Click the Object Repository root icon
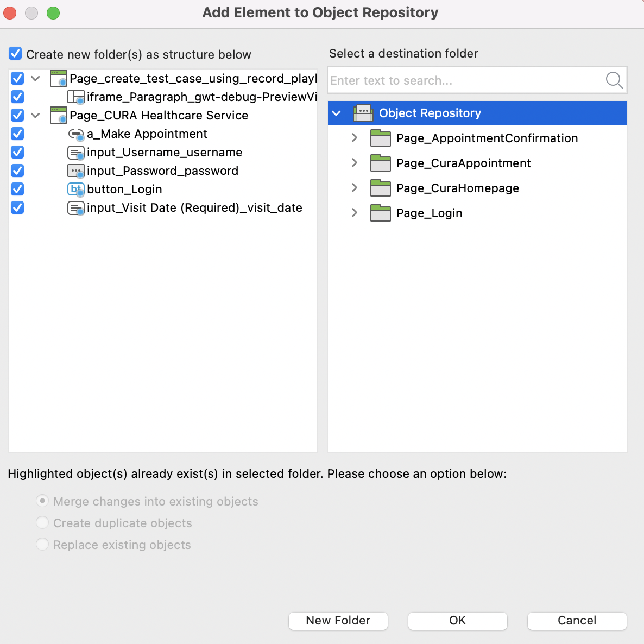The width and height of the screenshot is (644, 644). coord(363,113)
